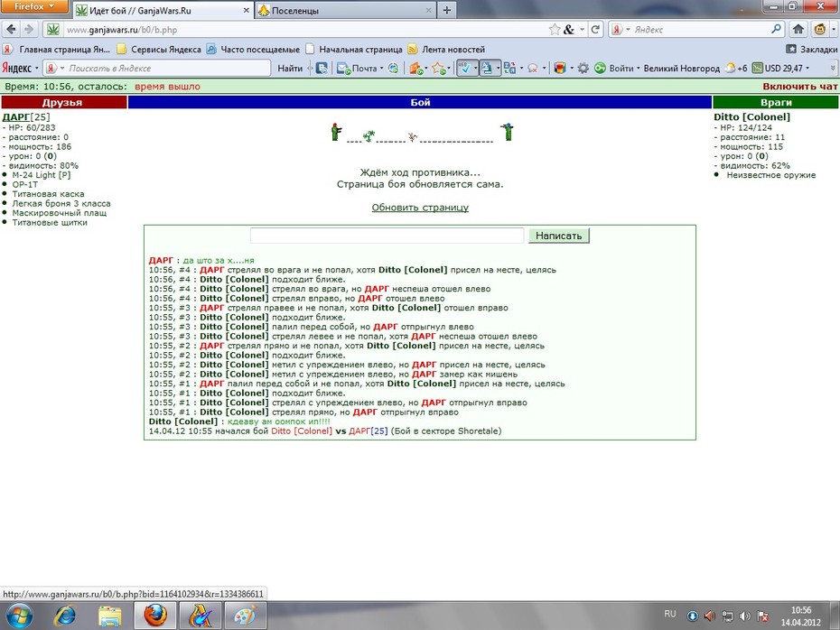Open Часто посещаемые bookmark

coord(253,50)
